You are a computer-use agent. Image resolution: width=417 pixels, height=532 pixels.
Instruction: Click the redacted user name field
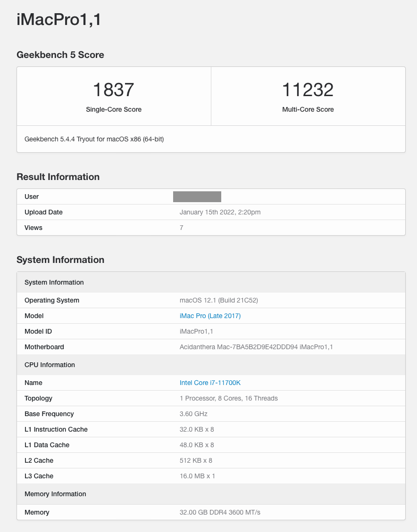tap(197, 197)
